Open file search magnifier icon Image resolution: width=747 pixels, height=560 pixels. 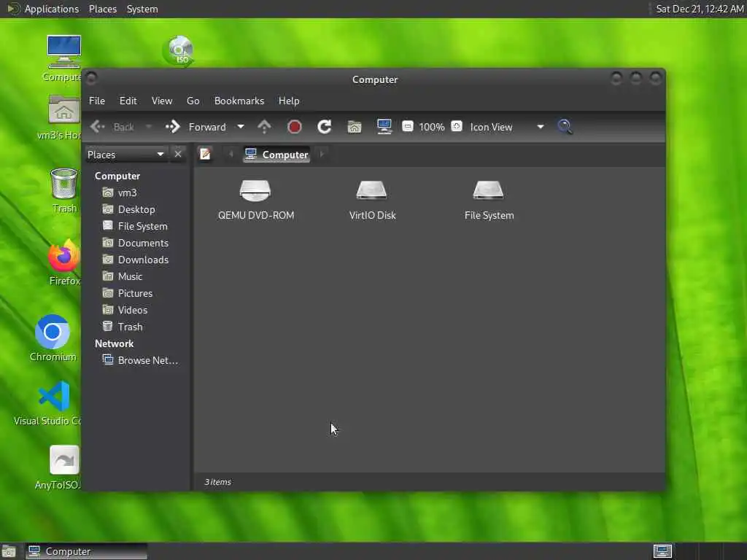point(565,127)
